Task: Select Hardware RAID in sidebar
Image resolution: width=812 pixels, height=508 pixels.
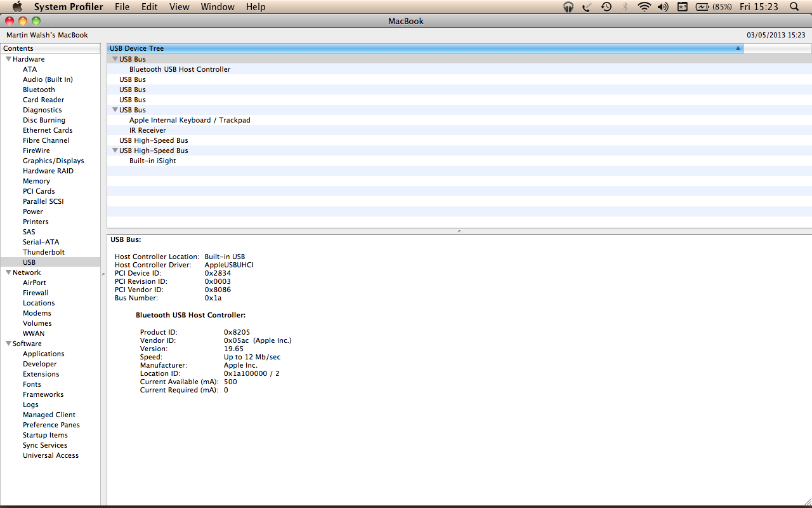Action: coord(48,171)
